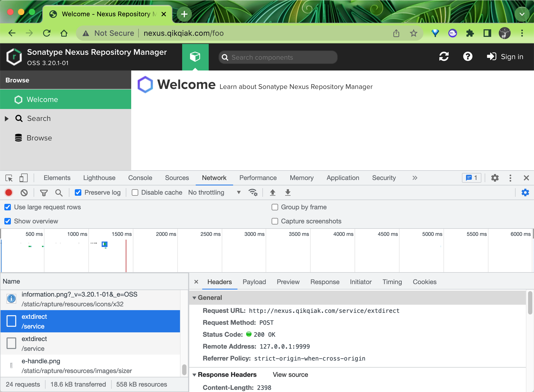534x392 pixels.
Task: Enable Group by frame checkbox
Action: pos(275,207)
